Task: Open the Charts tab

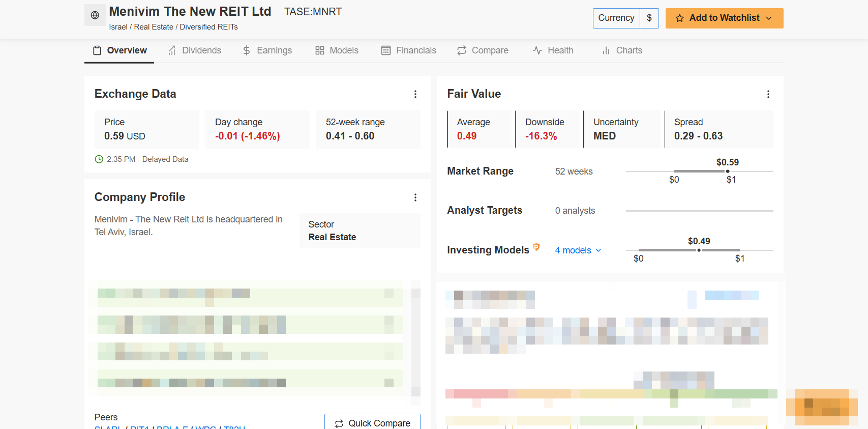Action: 622,50
